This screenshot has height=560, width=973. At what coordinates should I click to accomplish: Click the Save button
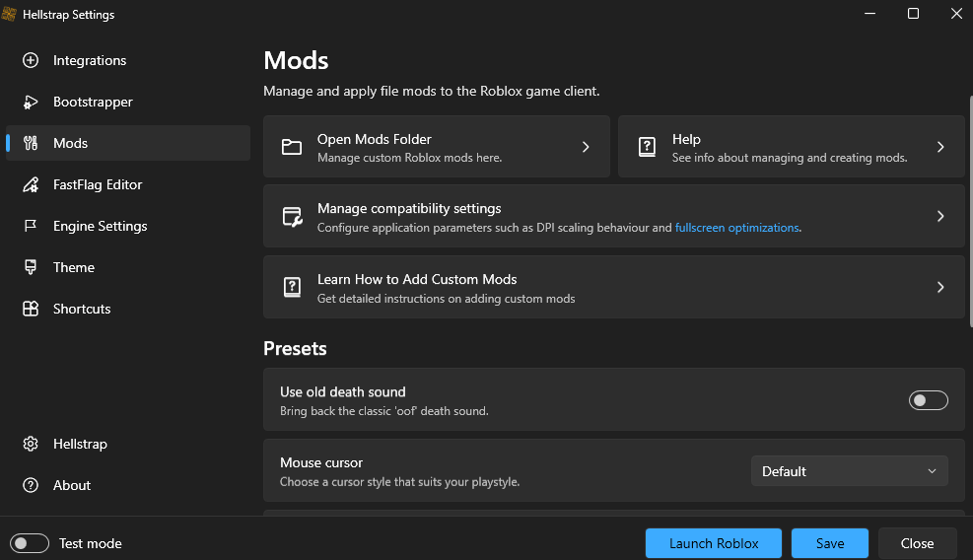click(830, 543)
